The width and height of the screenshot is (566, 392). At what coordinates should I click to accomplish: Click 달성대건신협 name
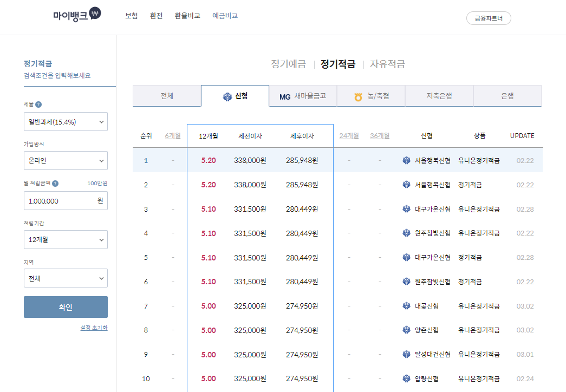tap(432, 355)
